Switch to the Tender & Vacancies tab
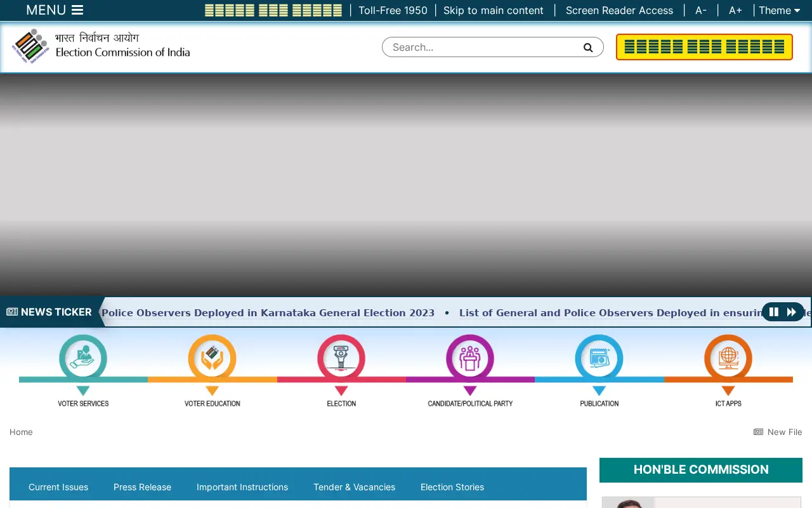This screenshot has height=508, width=812. point(354,487)
